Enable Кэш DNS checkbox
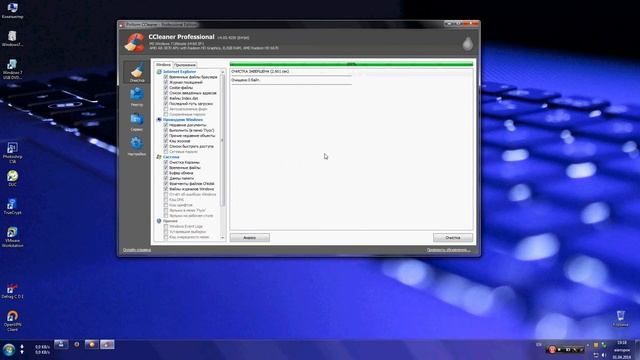 [x=166, y=200]
